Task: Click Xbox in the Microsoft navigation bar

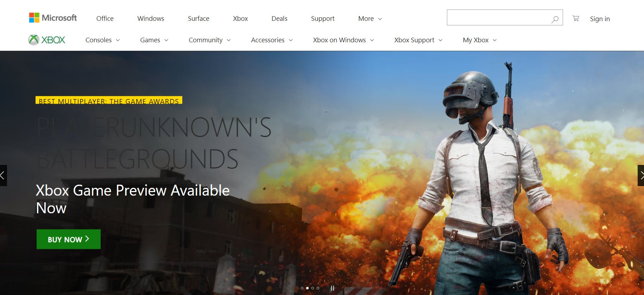Action: (x=240, y=19)
